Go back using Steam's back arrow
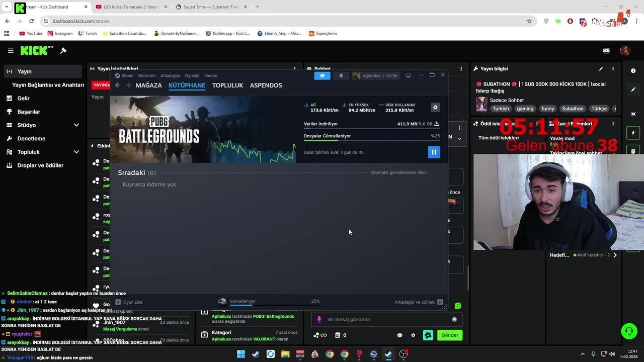The height and width of the screenshot is (362, 644). (x=118, y=85)
